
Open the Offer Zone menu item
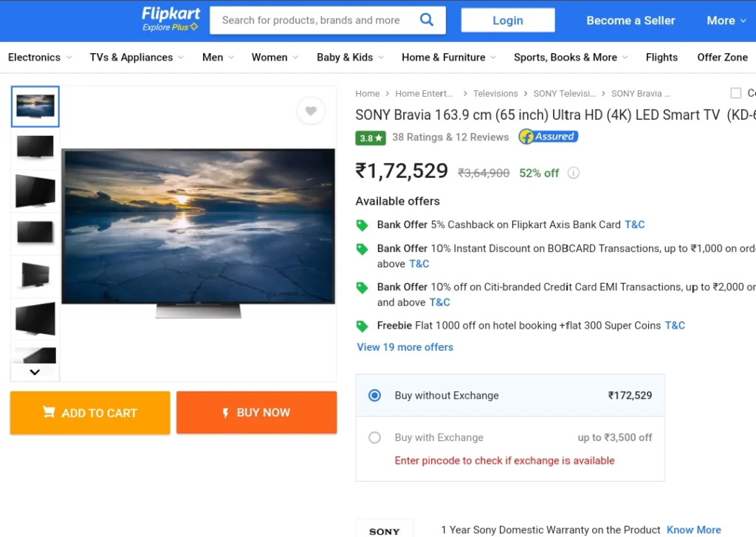[x=722, y=58]
